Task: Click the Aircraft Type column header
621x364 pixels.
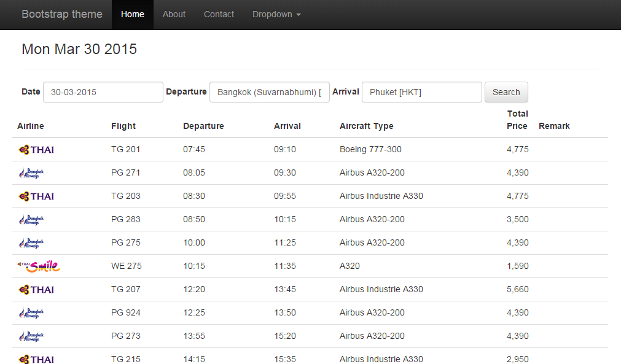Action: [x=366, y=126]
